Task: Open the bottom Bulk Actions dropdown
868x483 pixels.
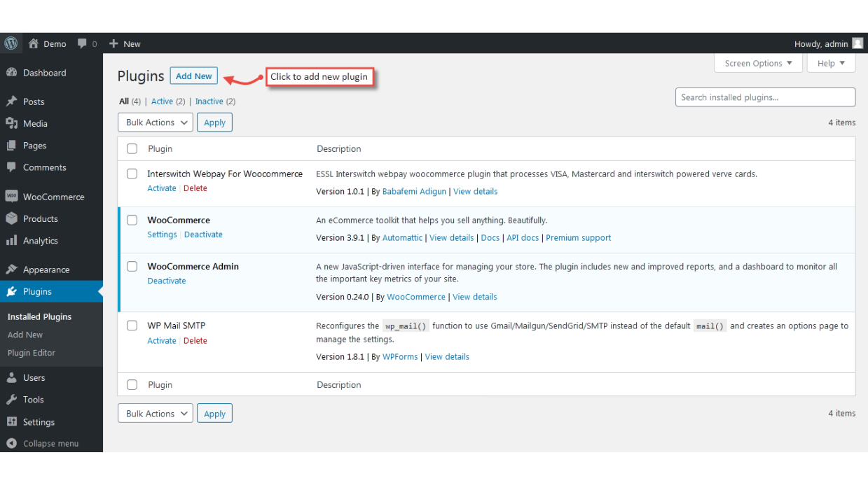Action: tap(155, 414)
